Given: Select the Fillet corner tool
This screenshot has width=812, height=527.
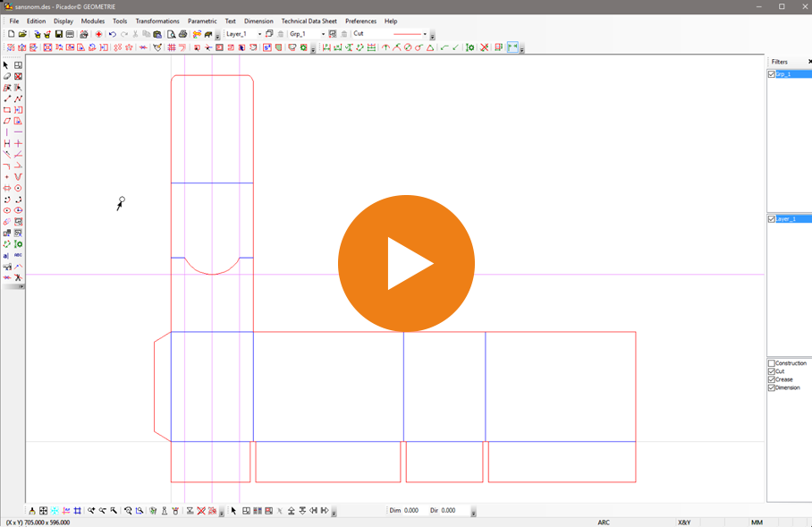Looking at the screenshot, I should tap(7, 166).
